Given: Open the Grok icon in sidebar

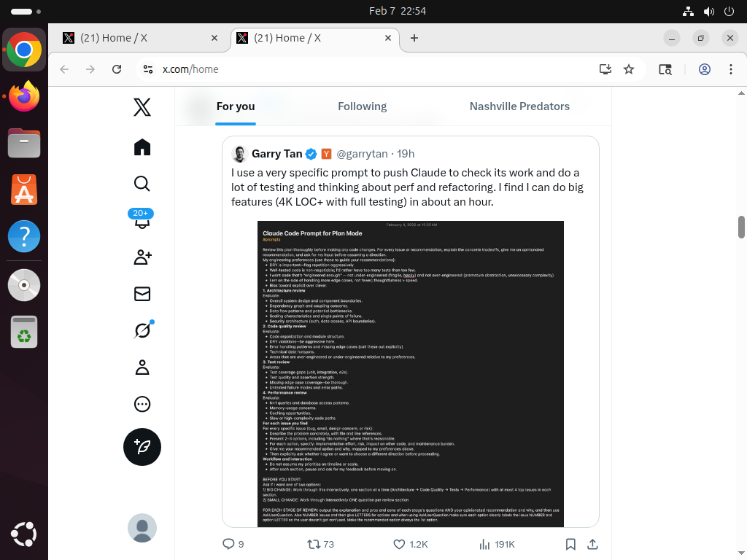Looking at the screenshot, I should pyautogui.click(x=142, y=330).
